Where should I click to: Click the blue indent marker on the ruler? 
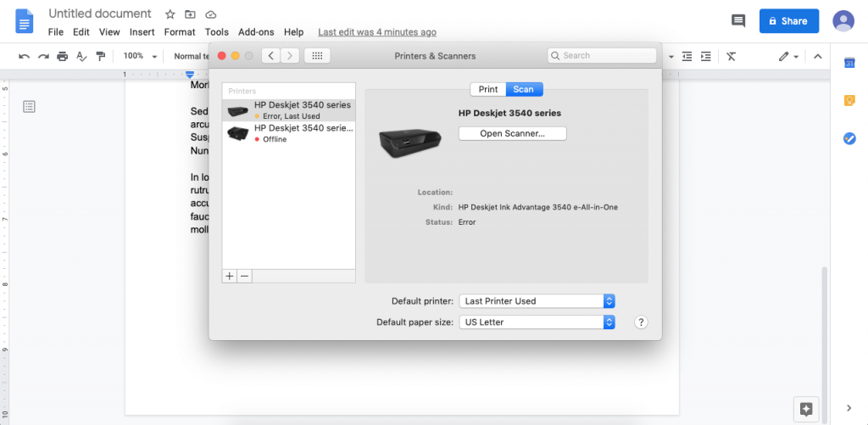pos(190,74)
